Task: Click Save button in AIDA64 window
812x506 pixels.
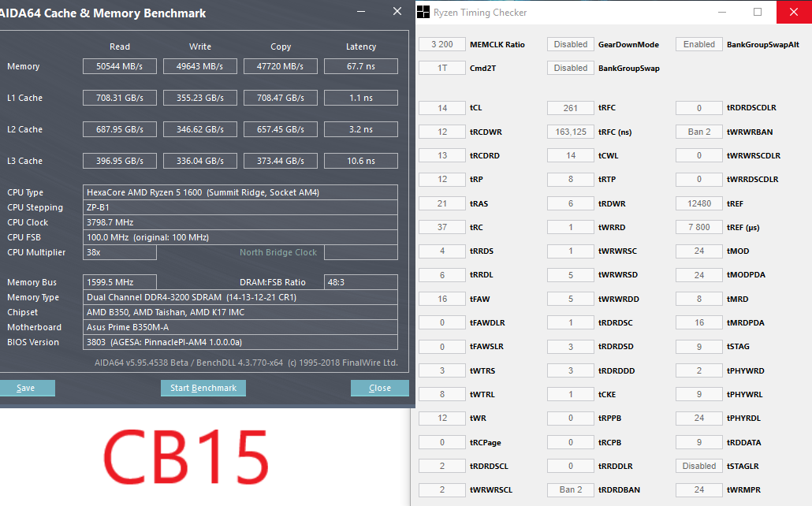Action: [27, 388]
